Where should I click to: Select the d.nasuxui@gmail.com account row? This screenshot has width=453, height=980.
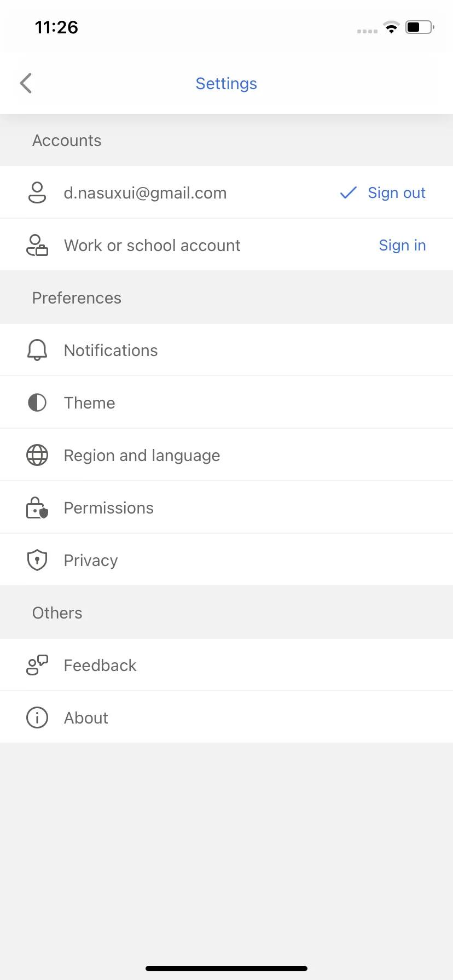click(x=226, y=192)
